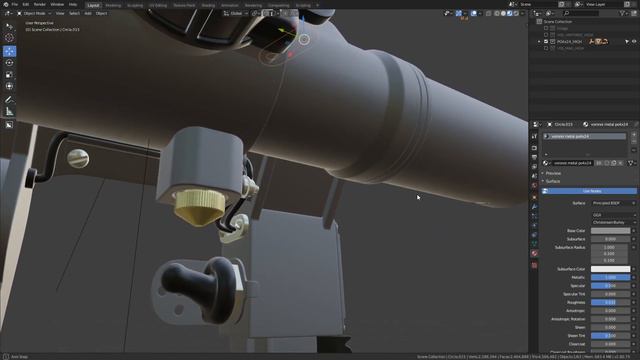The height and width of the screenshot is (360, 640).
Task: Open the viewport Select menu
Action: click(74, 13)
